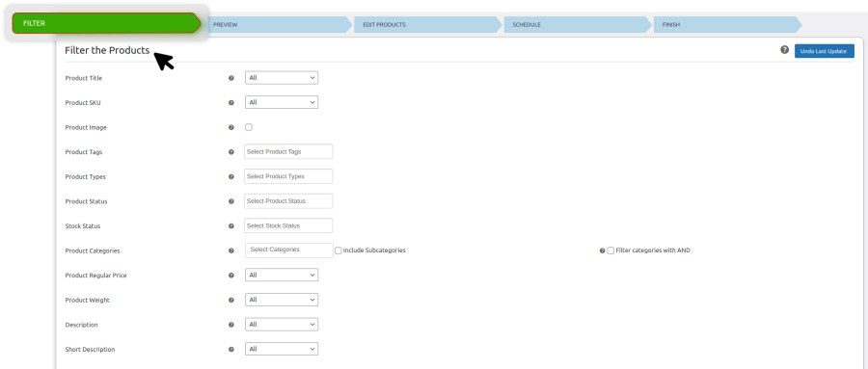Click the Select Categories field
The width and height of the screenshot is (868, 369).
pos(289,250)
